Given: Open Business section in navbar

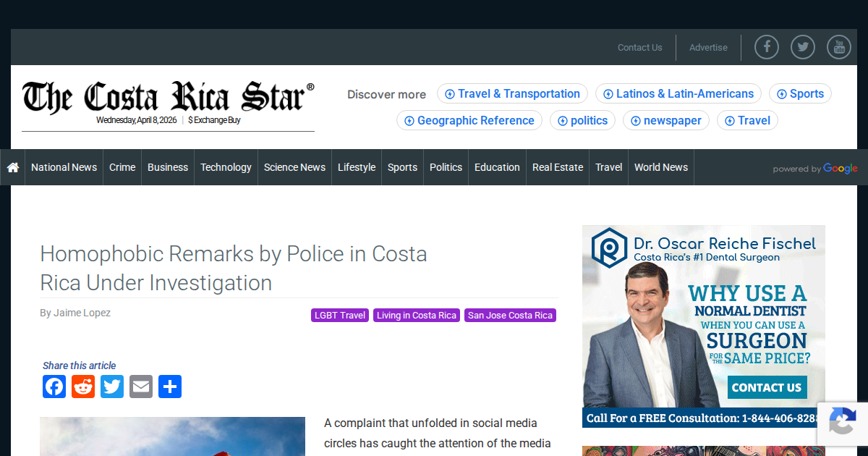Looking at the screenshot, I should 168,167.
